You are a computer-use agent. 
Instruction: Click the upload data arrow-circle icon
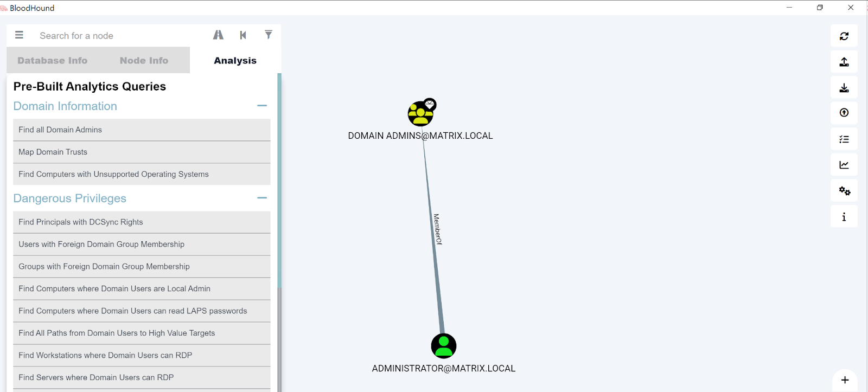click(844, 113)
